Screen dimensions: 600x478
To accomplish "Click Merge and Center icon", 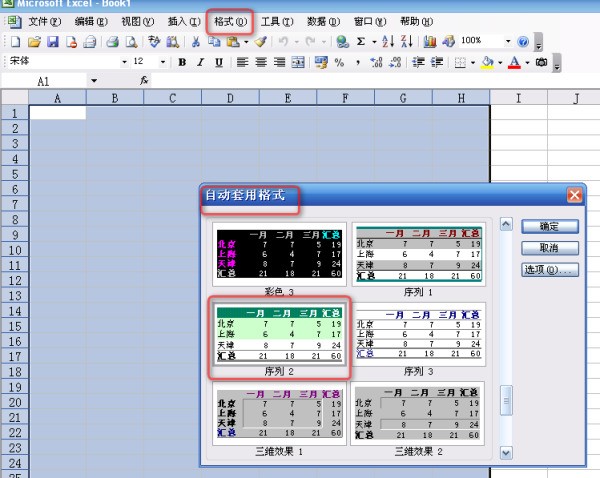I will pos(298,62).
